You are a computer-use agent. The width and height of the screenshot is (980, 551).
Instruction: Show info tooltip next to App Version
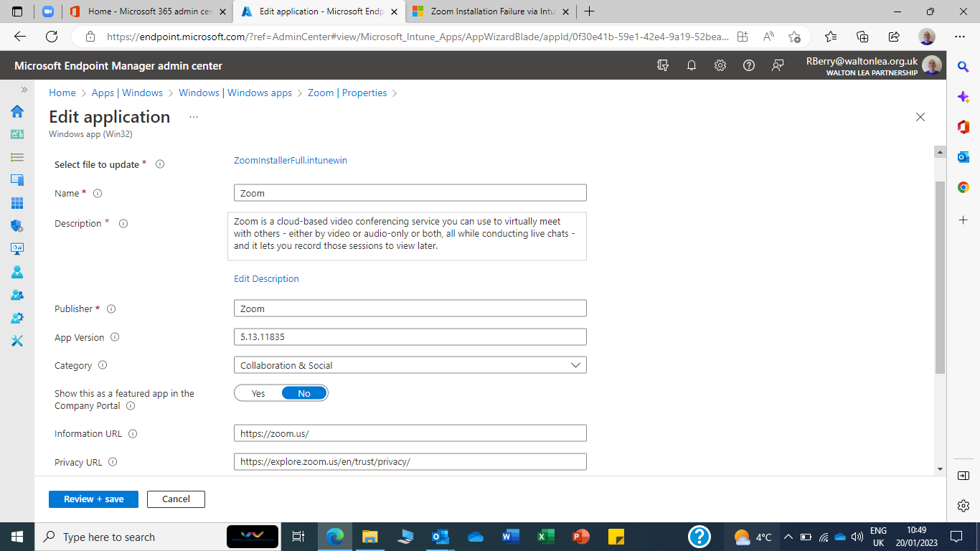pos(115,337)
